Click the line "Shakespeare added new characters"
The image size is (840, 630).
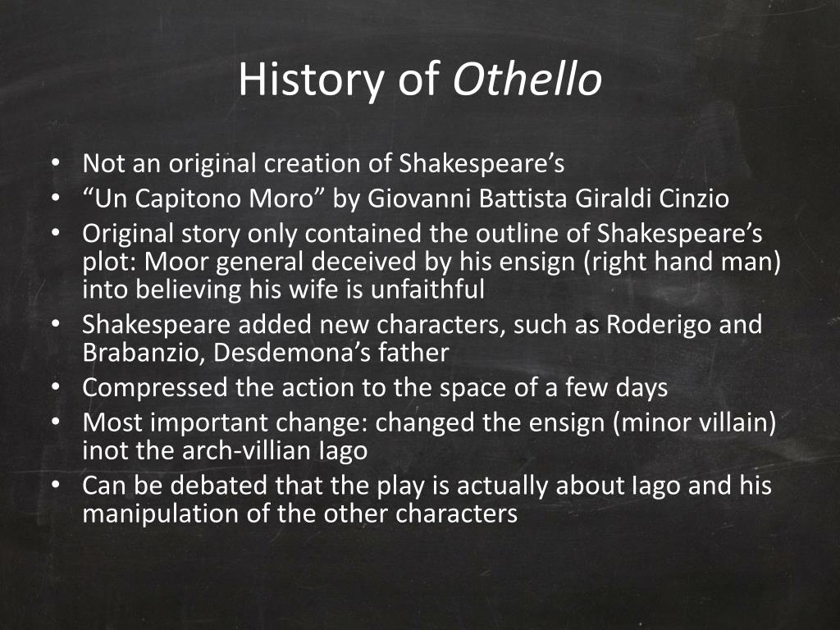(x=422, y=325)
